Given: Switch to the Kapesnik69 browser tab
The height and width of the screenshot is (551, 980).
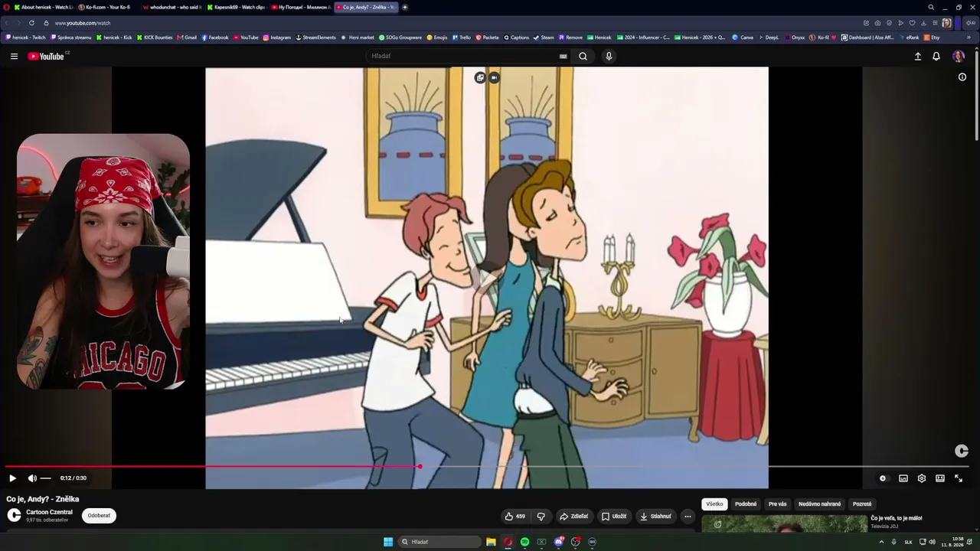Looking at the screenshot, I should [237, 7].
